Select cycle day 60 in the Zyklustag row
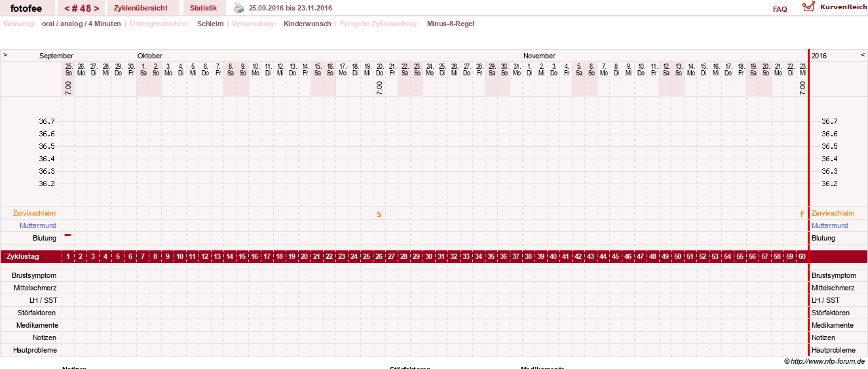The image size is (868, 369). (x=802, y=256)
